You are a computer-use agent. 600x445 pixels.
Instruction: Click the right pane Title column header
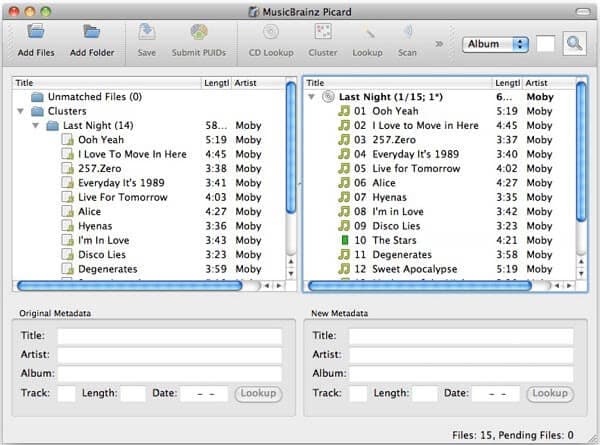[398, 83]
